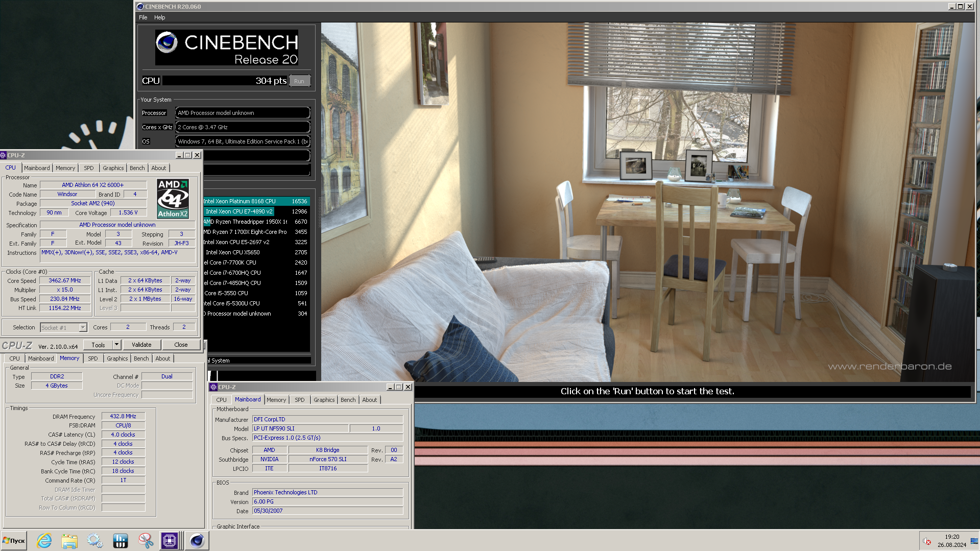This screenshot has height=551, width=980.
Task: Select About tab in bottom Mainboard CPU-Z window
Action: click(370, 400)
